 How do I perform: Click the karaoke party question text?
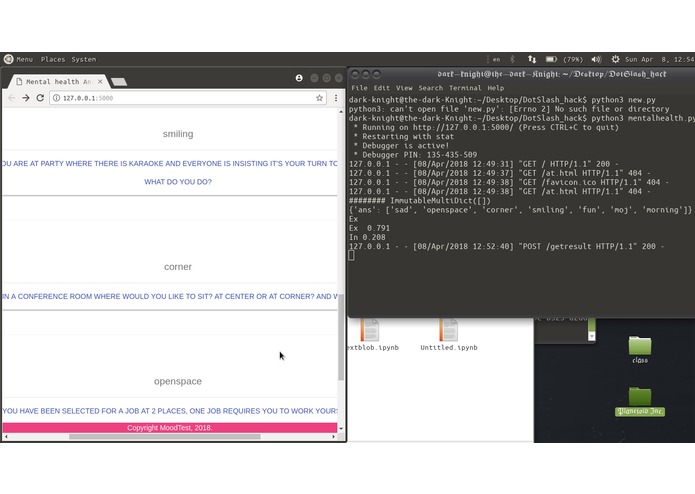pyautogui.click(x=170, y=163)
